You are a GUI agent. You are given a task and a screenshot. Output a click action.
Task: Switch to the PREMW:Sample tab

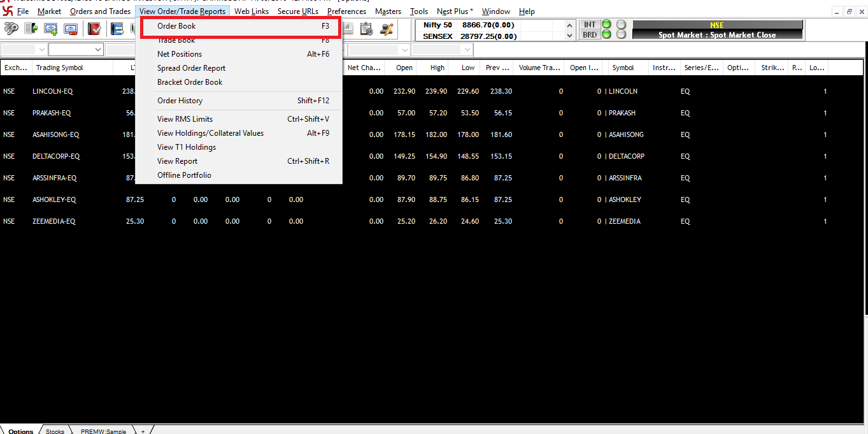(x=103, y=431)
